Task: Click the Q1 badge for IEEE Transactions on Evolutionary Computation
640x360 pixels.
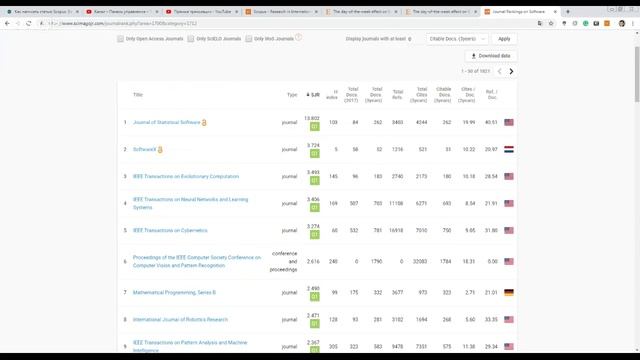Action: pyautogui.click(x=314, y=180)
